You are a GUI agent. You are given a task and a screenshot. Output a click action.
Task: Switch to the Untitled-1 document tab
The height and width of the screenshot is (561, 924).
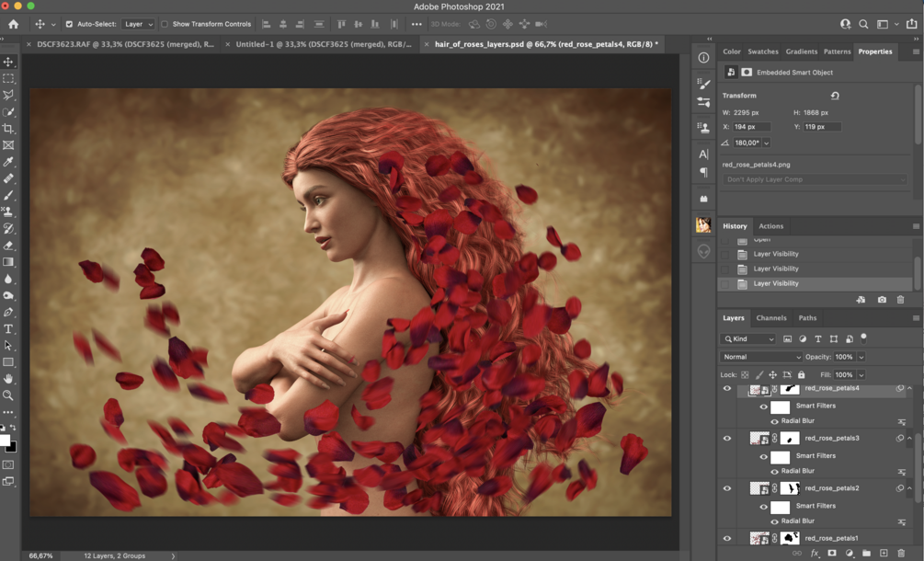coord(322,43)
